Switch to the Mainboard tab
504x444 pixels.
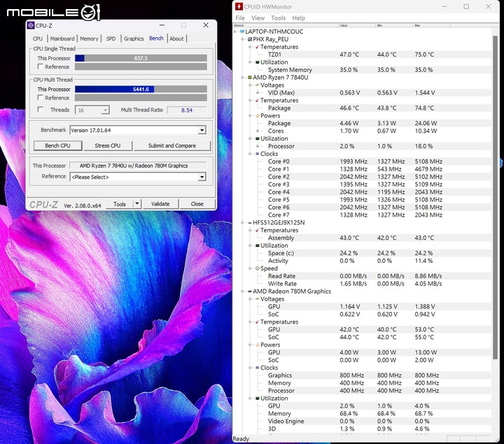[x=62, y=38]
